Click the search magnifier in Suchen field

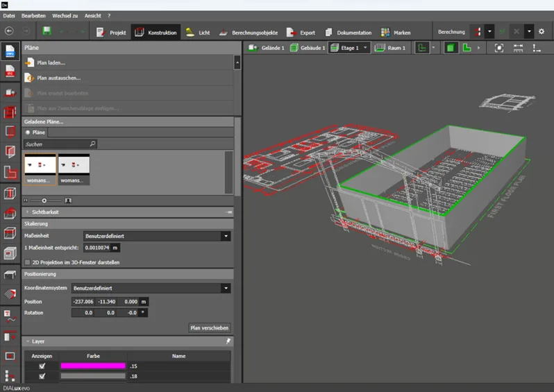click(92, 144)
